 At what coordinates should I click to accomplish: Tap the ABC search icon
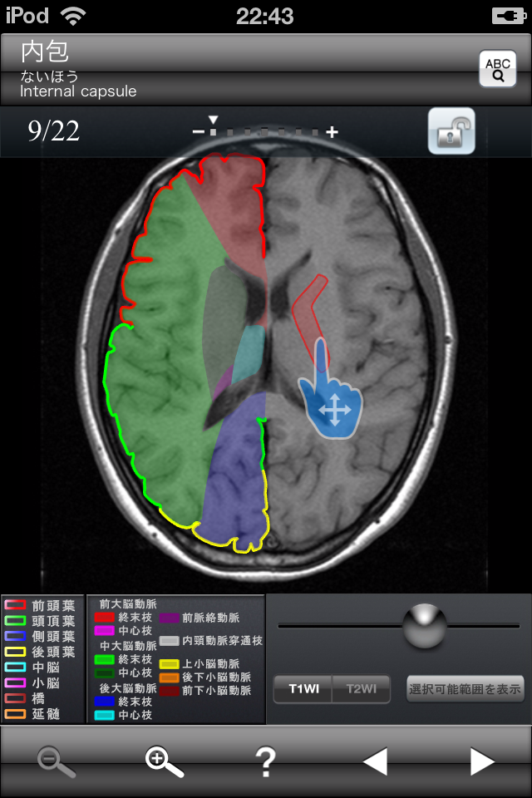[x=497, y=69]
